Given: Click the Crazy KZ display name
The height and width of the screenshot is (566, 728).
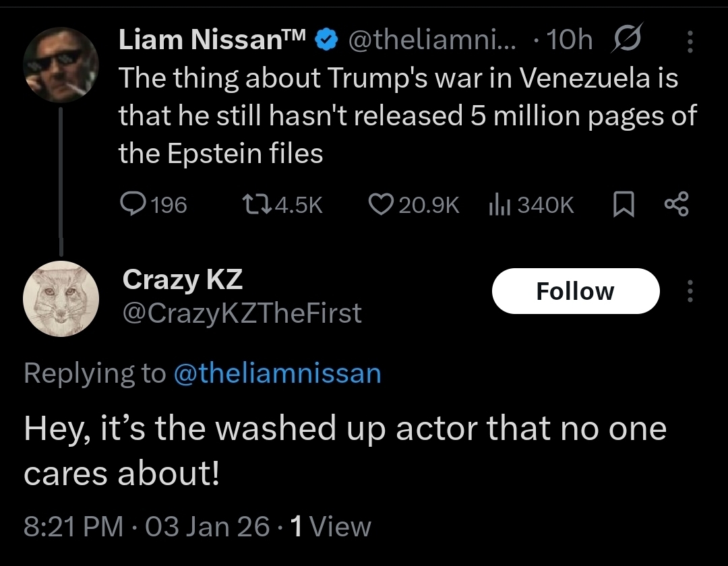Looking at the screenshot, I should [x=182, y=280].
